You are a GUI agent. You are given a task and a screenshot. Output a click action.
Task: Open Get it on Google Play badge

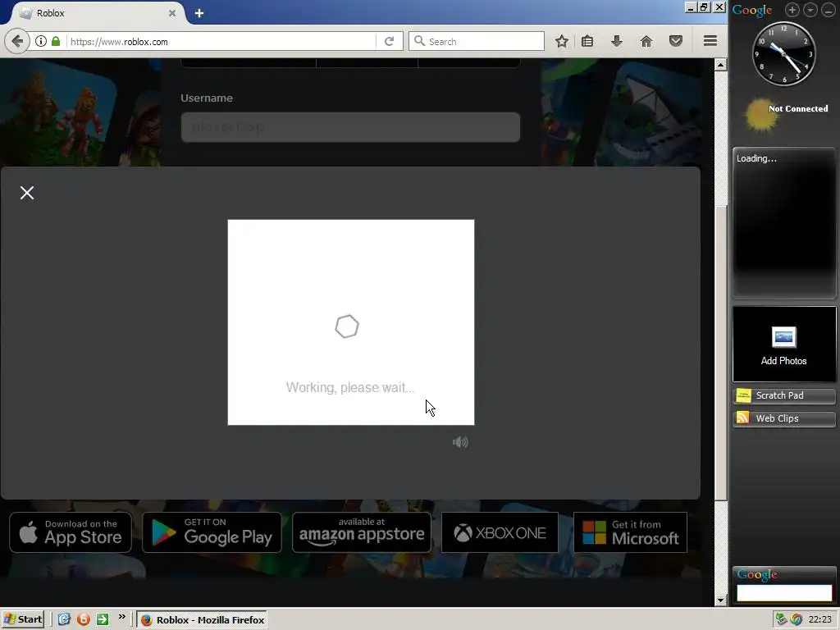[212, 532]
